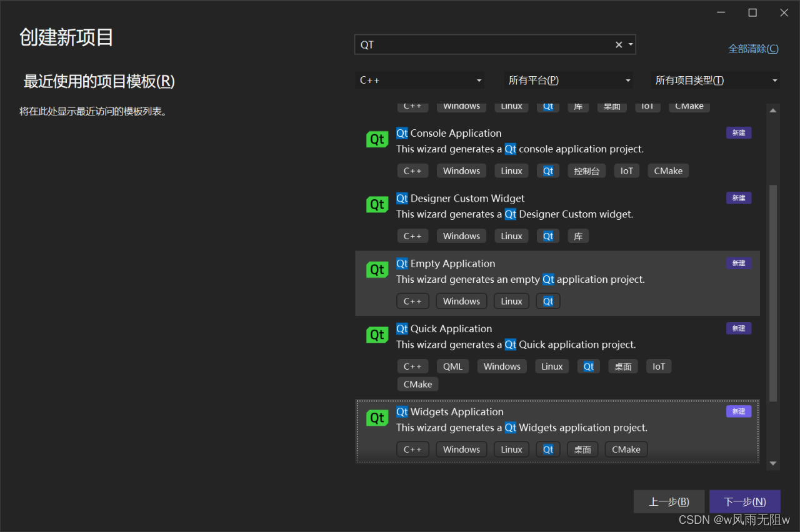This screenshot has width=800, height=532.
Task: Click the C++ tag under Qt Empty Application
Action: (412, 302)
